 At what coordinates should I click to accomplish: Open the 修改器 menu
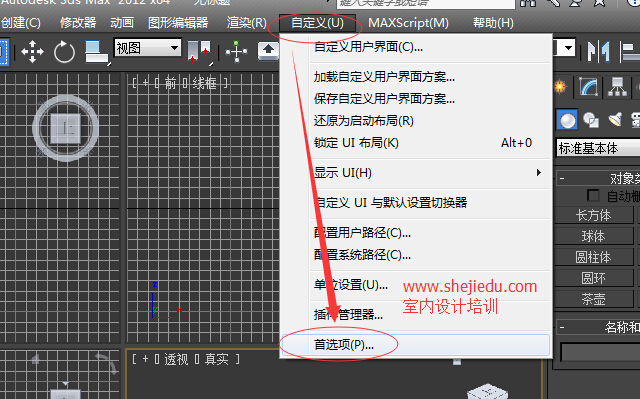(78, 22)
